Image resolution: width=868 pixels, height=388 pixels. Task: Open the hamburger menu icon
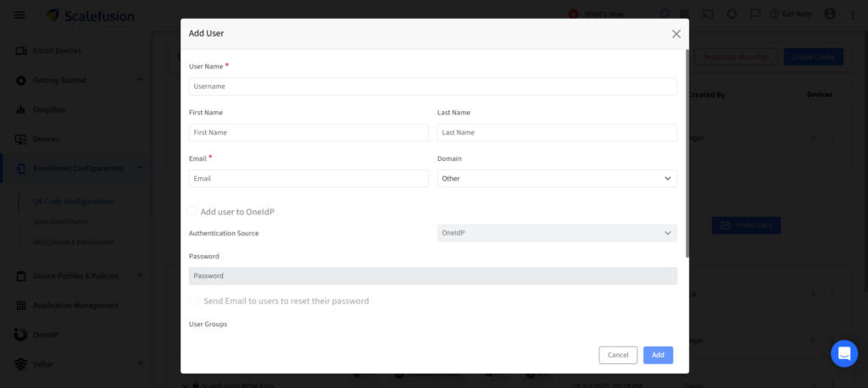19,15
